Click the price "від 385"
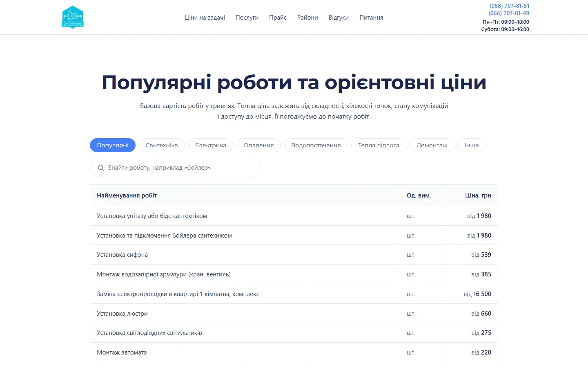The image size is (588, 368). (x=481, y=274)
